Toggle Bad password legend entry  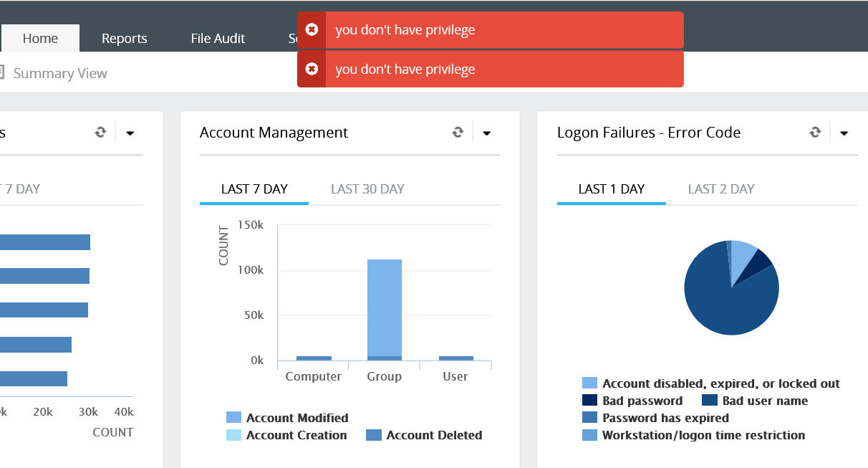[x=632, y=401]
